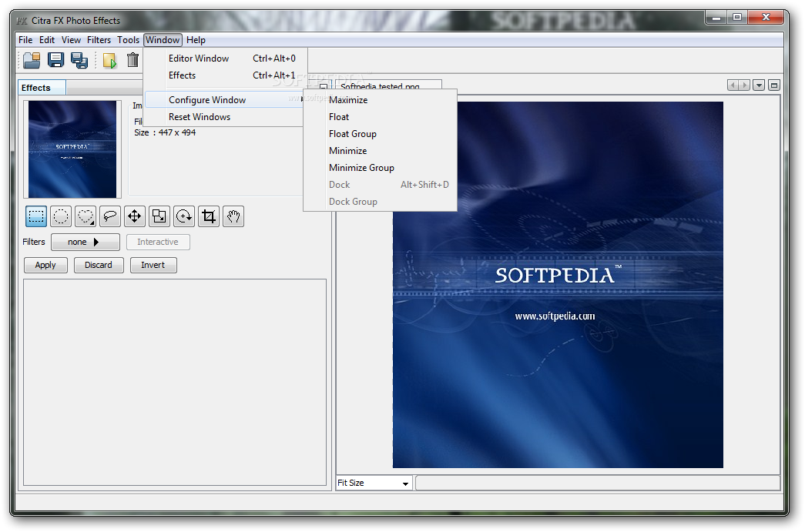Choose Minimize in the submenu

[380, 151]
